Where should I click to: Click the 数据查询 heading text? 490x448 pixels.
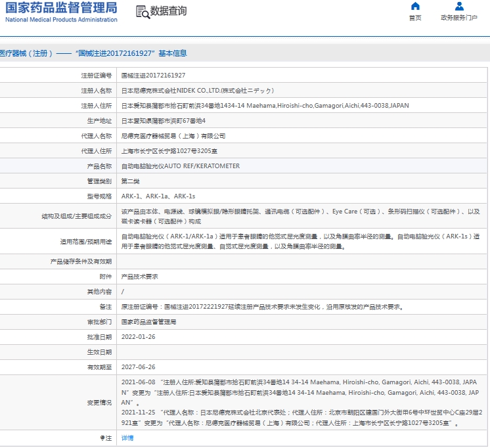point(168,11)
